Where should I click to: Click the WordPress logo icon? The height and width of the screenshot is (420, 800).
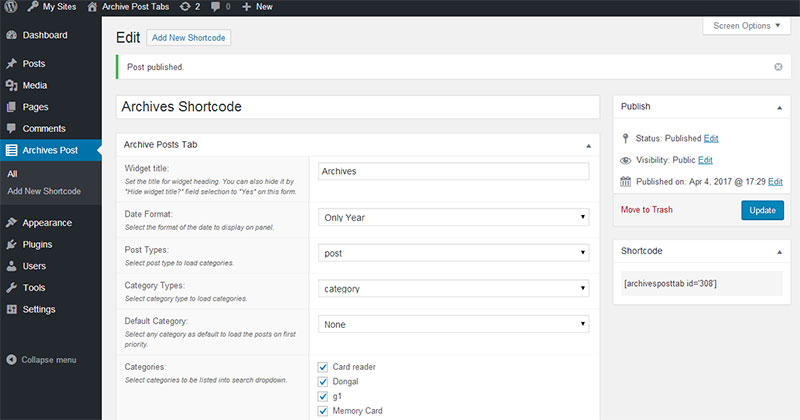pyautogui.click(x=11, y=7)
